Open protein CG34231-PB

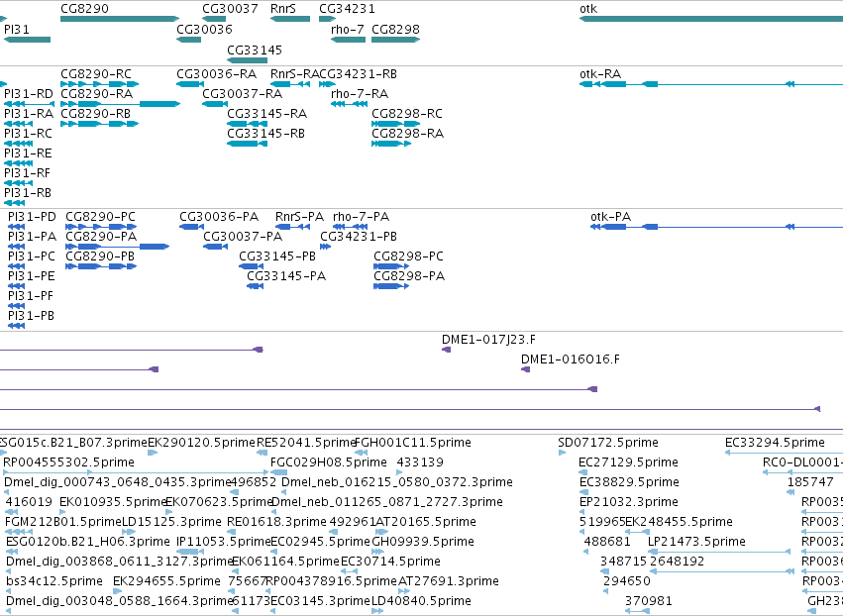coord(358,237)
